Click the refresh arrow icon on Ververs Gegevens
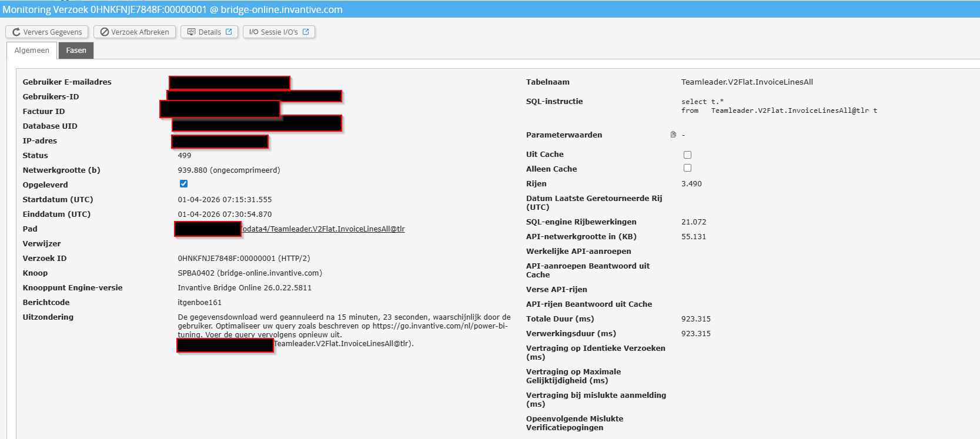 16,32
